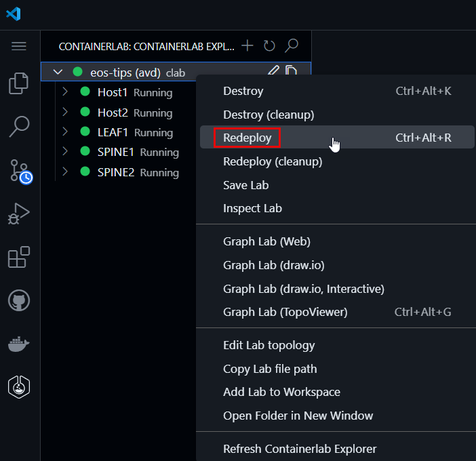Image resolution: width=476 pixels, height=461 pixels.
Task: Expand the Host1 node
Action: 65,92
